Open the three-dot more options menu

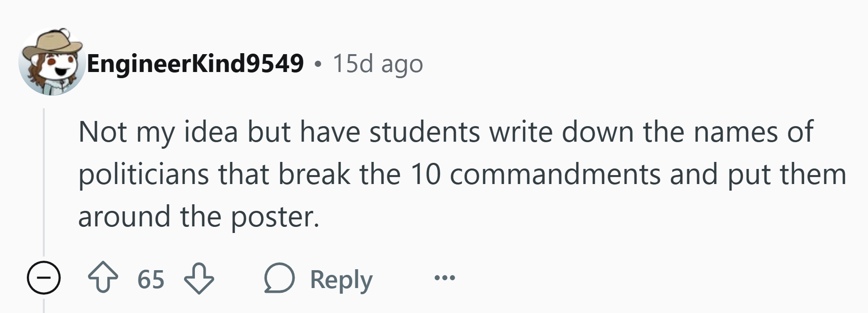pos(444,278)
